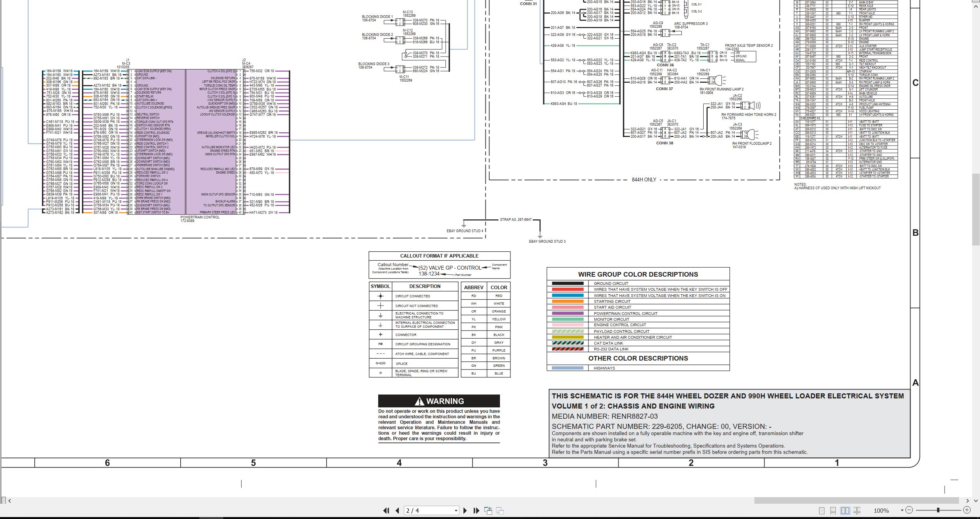Screen dimensions: 980x519
Task: Click the FRONT AXLE TEMP SENSOR 2 label
Action: 749,46
